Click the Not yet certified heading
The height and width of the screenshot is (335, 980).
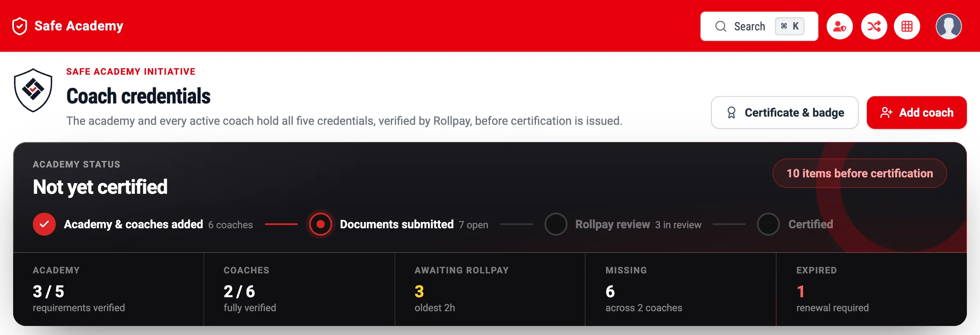[x=100, y=187]
